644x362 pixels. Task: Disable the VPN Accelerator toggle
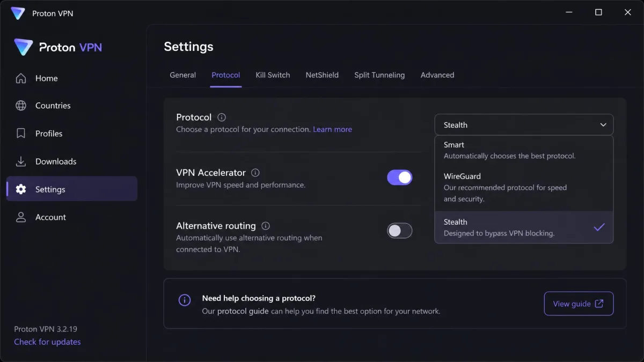tap(400, 178)
